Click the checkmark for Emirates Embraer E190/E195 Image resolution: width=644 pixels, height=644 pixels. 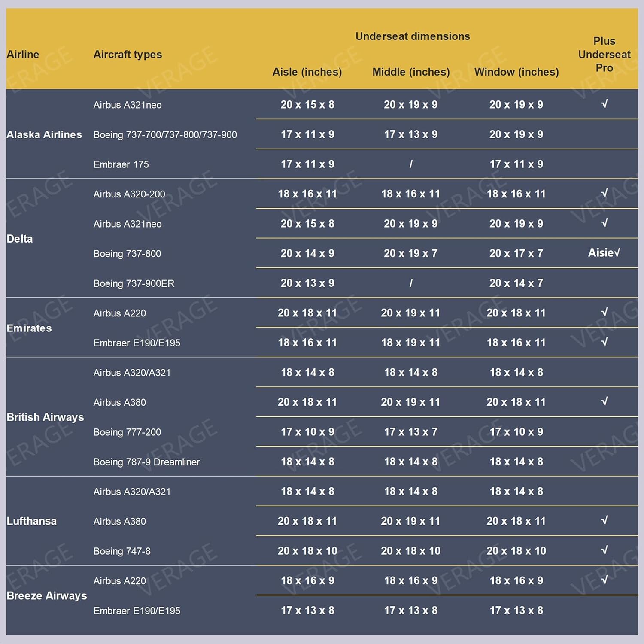click(605, 342)
